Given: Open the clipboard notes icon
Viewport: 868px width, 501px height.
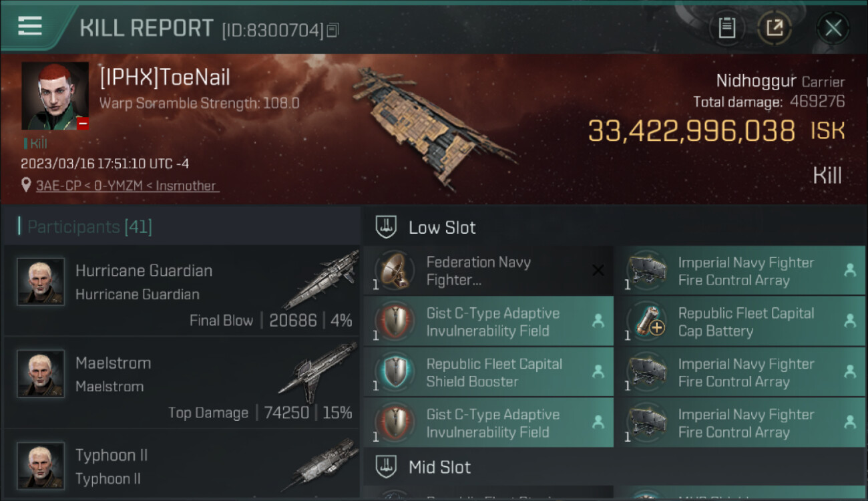Looking at the screenshot, I should (x=726, y=28).
